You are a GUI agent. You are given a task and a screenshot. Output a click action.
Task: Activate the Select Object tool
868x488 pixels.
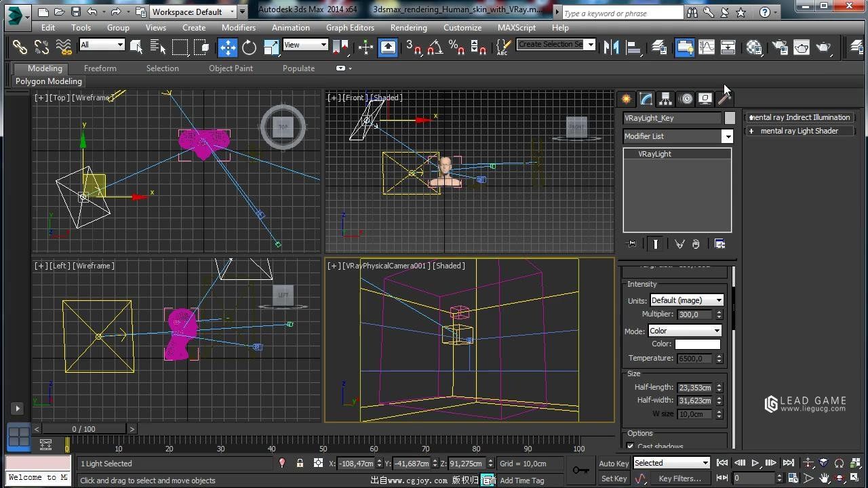(x=136, y=47)
